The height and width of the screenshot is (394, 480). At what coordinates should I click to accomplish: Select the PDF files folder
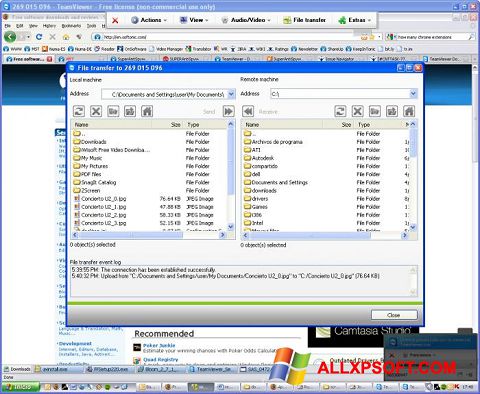tap(87, 174)
